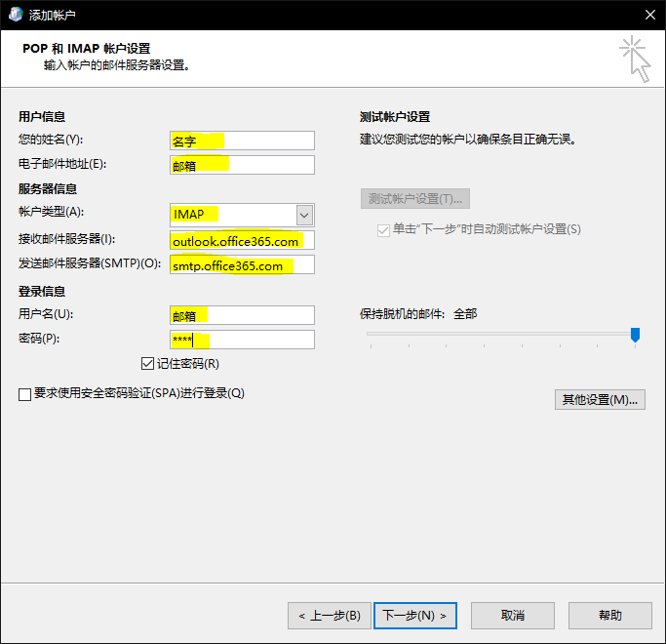Click the 发送邮件服务器(SMTP) outgoing server field
This screenshot has width=666, height=644.
click(x=242, y=264)
